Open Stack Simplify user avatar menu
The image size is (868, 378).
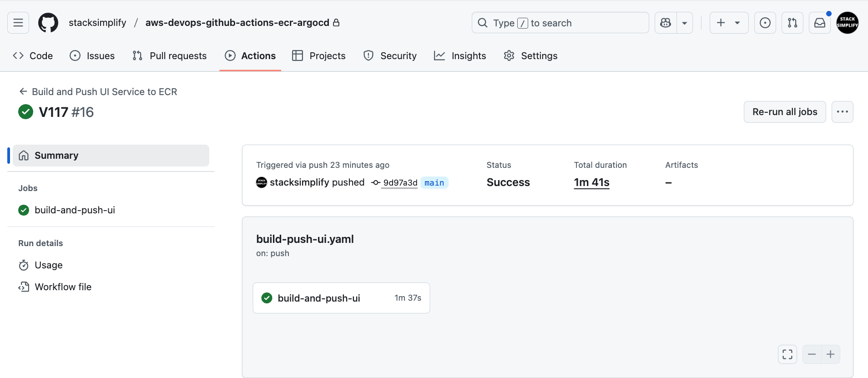coord(848,23)
